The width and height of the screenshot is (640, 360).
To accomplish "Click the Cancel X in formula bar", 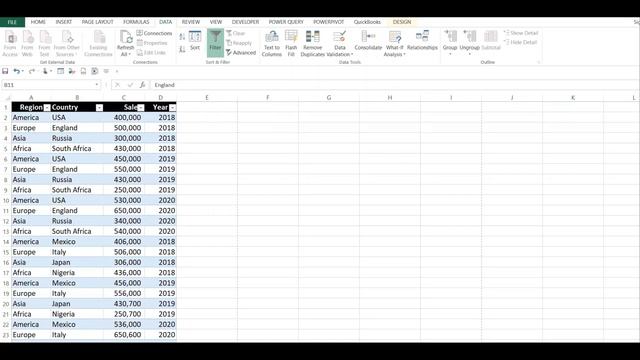I will coord(117,85).
